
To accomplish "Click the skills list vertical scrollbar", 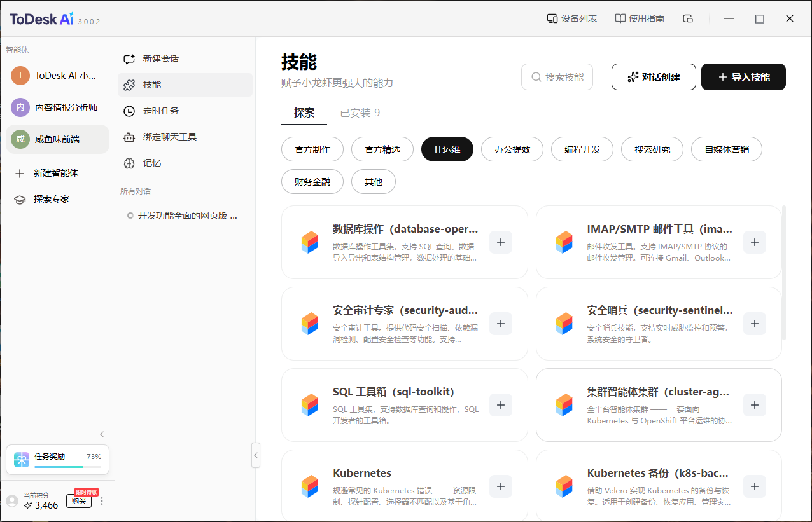I will click(783, 273).
